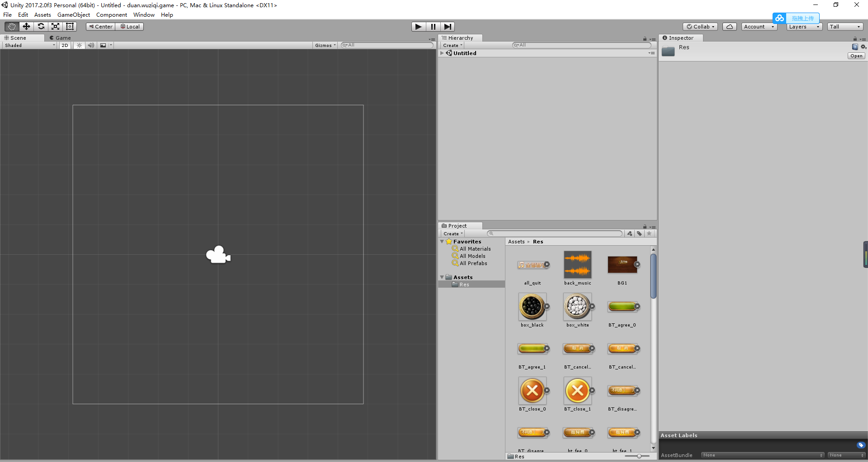Click the Play button
868x462 pixels.
(x=418, y=26)
